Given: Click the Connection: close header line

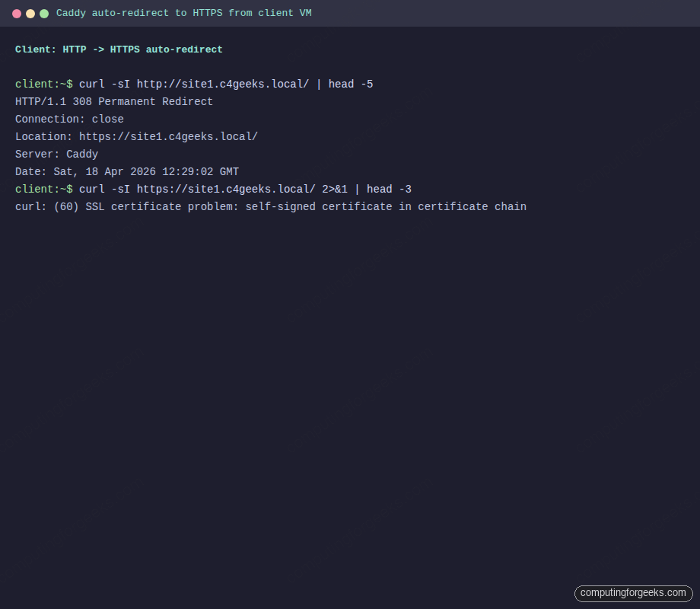Looking at the screenshot, I should pos(68,119).
